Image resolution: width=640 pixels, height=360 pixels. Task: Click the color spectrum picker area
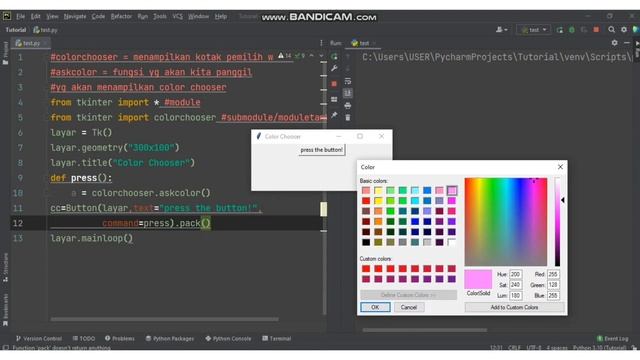(506, 222)
